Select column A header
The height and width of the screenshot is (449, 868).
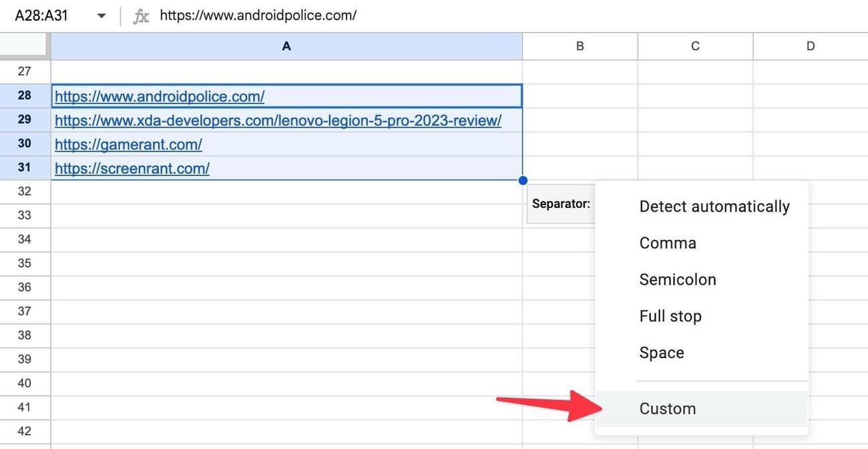286,46
